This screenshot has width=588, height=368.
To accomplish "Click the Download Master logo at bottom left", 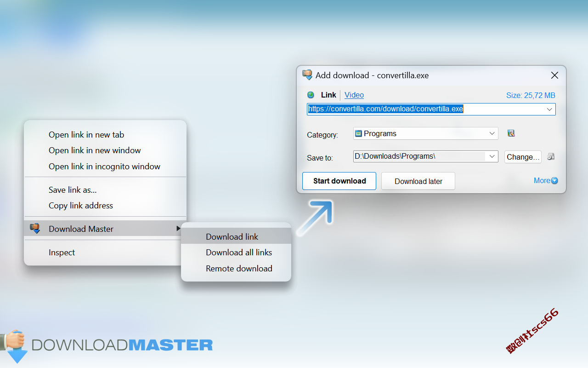I will [x=107, y=345].
